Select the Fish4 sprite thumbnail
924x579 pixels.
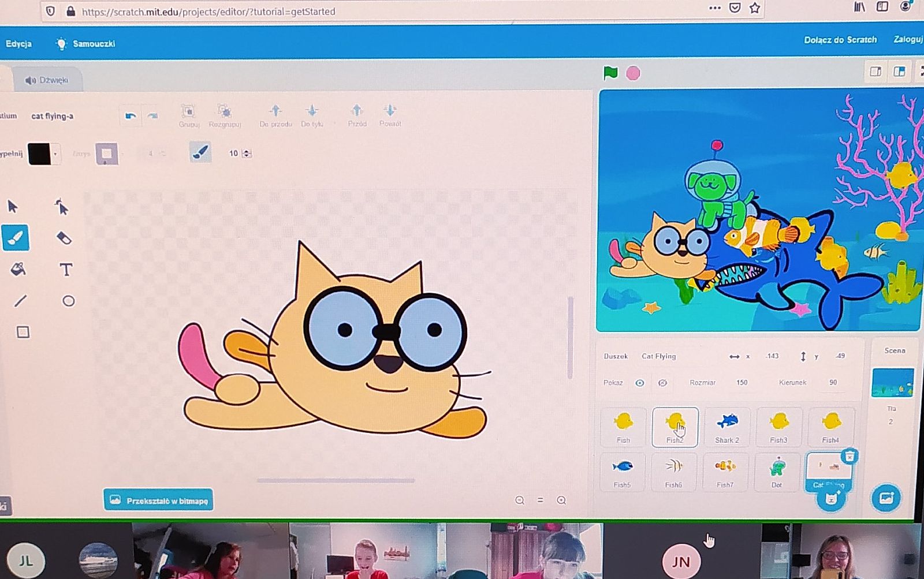pyautogui.click(x=831, y=427)
